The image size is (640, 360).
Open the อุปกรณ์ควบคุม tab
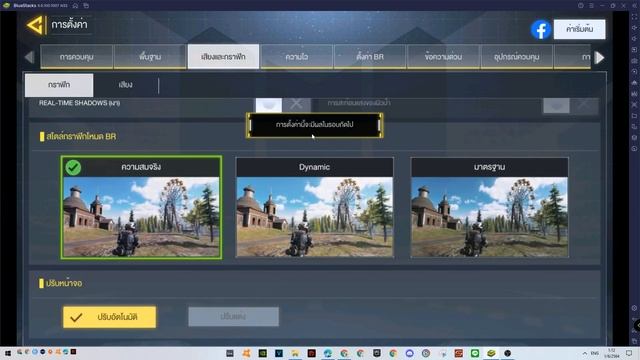point(517,57)
